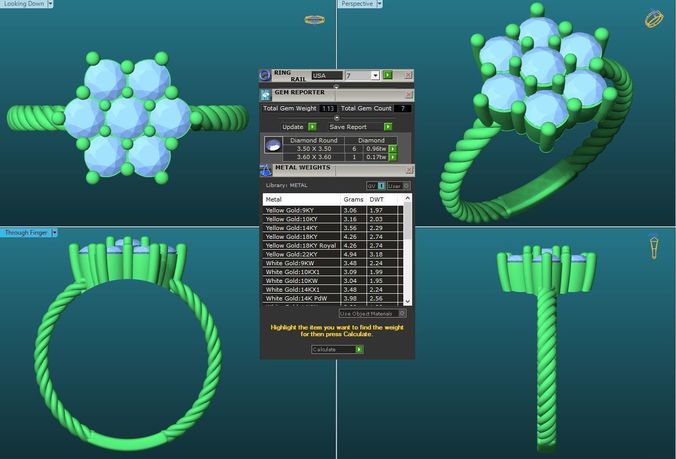Open the Perspective viewport dropdown arrow
This screenshot has width=676, height=459.
pos(379,4)
